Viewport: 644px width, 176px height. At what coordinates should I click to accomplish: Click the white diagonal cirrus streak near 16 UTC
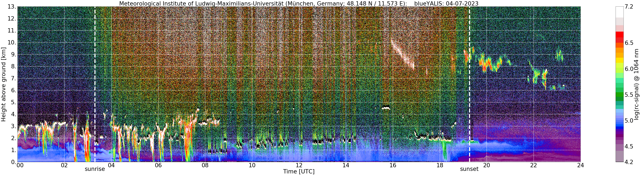[403, 54]
